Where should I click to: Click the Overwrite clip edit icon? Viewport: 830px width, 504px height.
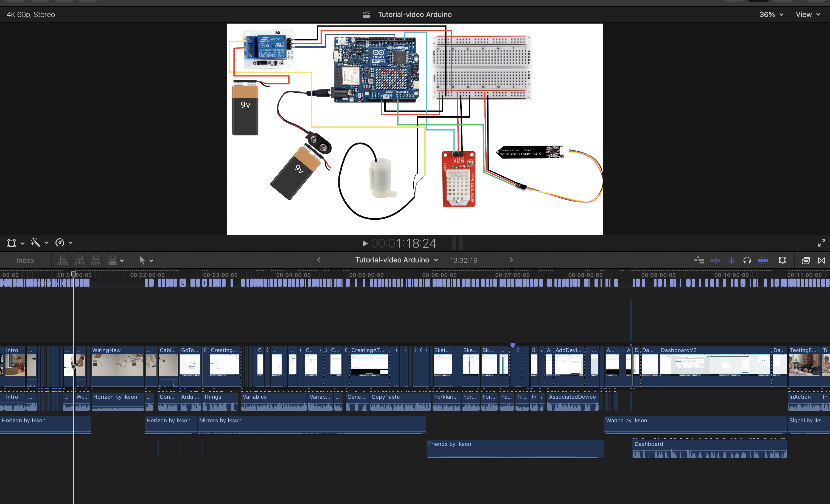112,260
